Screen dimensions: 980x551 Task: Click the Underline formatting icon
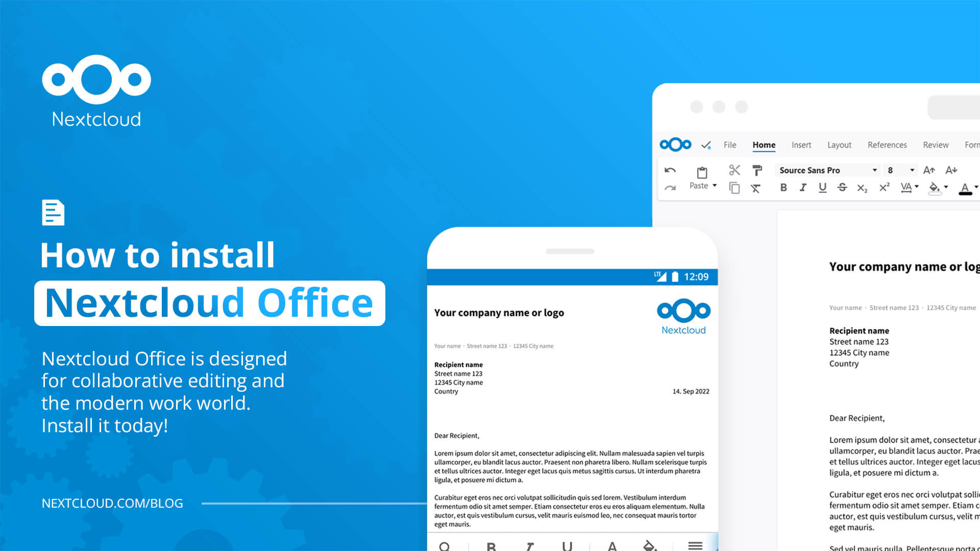[x=822, y=188]
